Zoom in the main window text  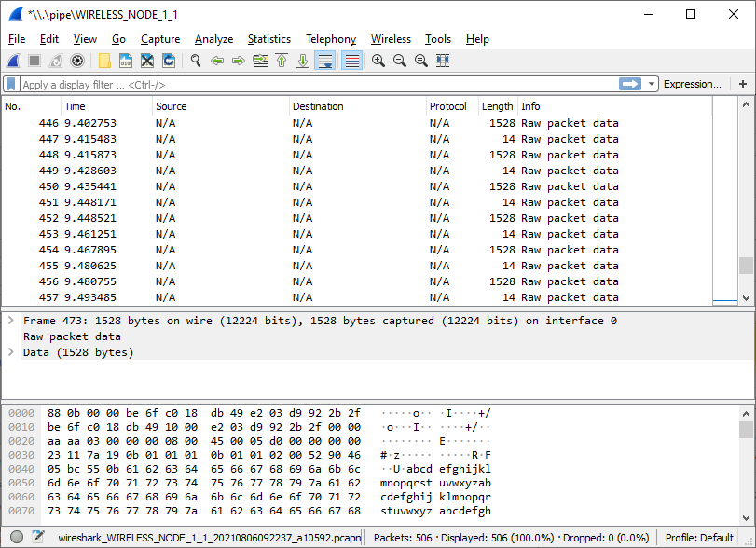click(378, 61)
